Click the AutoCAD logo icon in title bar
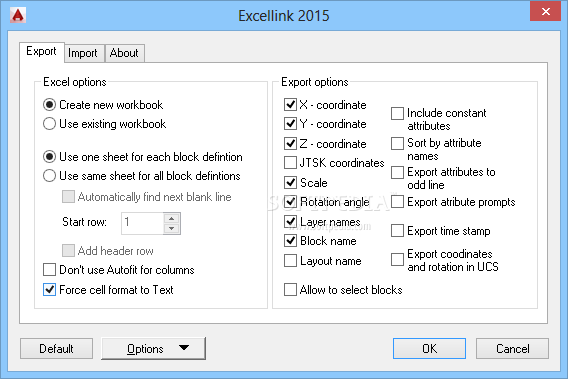This screenshot has width=568, height=379. pos(18,15)
